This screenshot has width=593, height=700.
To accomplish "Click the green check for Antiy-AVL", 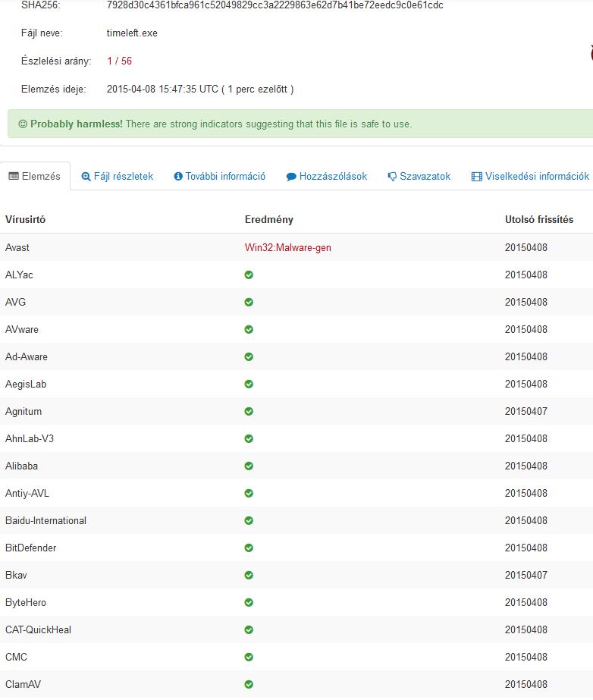I will click(249, 493).
